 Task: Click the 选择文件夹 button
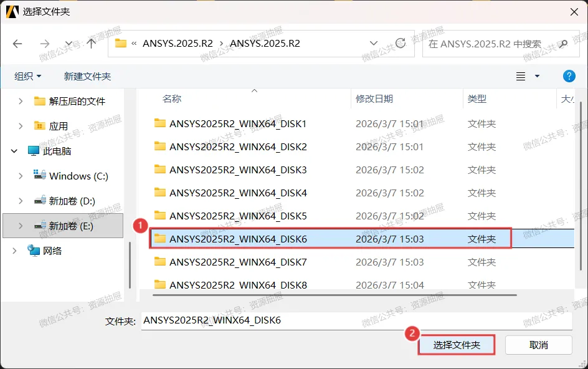[457, 345]
